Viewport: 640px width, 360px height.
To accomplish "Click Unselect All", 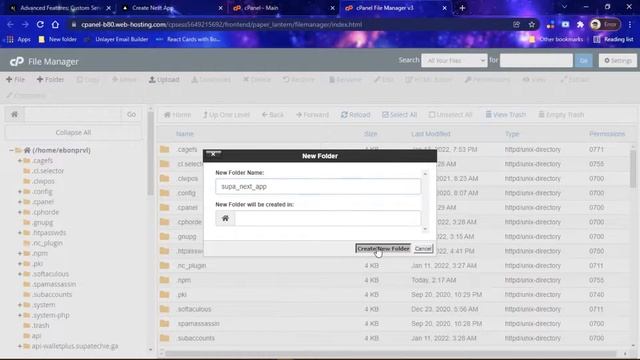I will click(450, 115).
